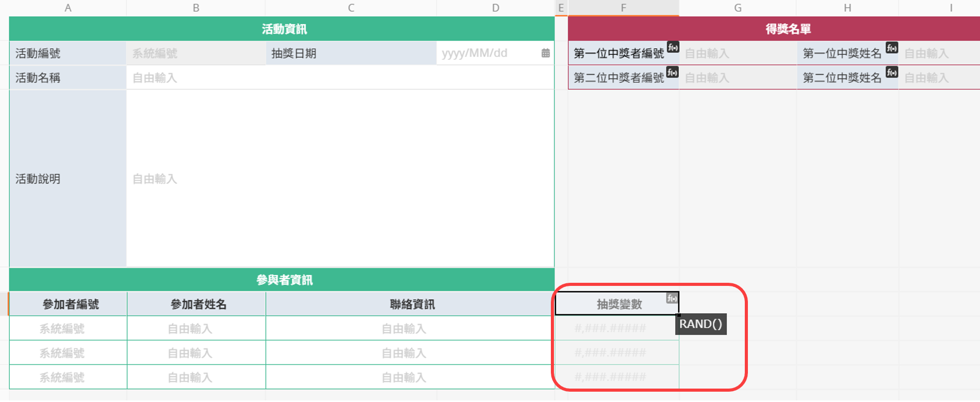Screen dimensions: 980x402
Task: Click input field beside 第一位中獎者編號
Action: click(738, 53)
